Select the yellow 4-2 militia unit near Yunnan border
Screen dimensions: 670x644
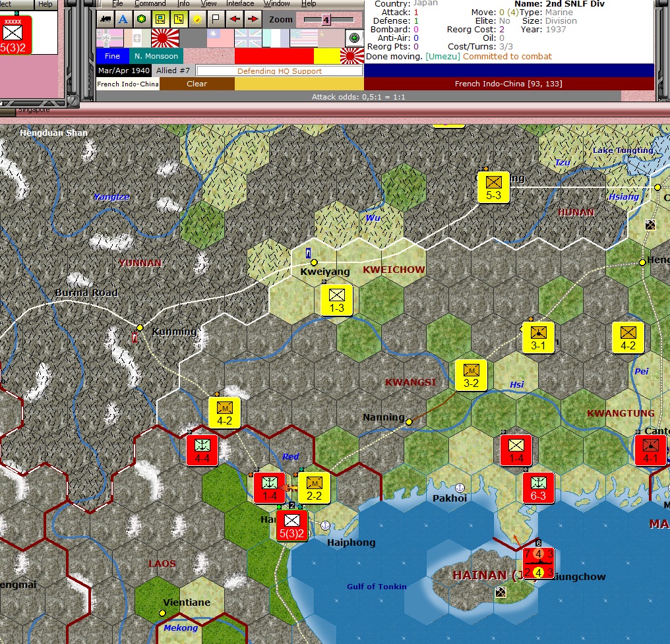click(224, 413)
